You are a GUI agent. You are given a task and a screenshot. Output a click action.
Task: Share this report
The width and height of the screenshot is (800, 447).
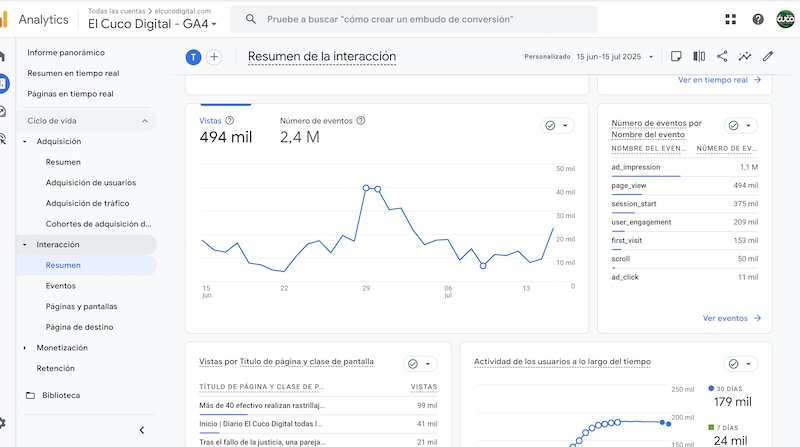click(x=722, y=56)
